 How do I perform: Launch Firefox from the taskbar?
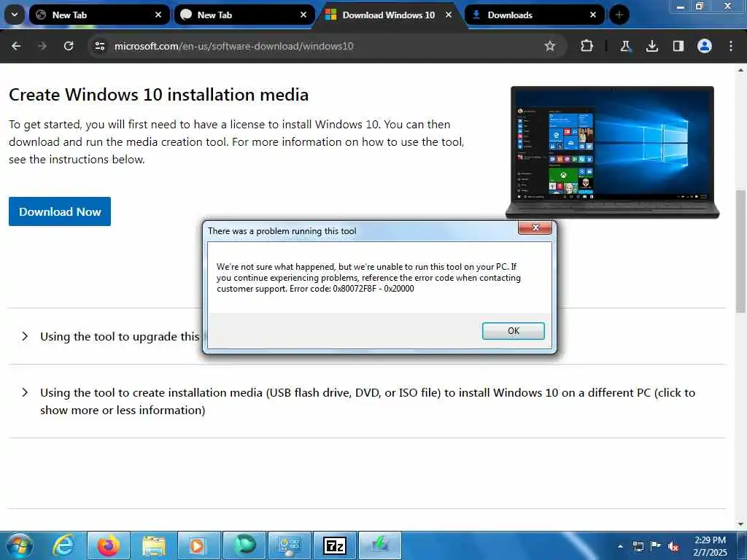coord(109,545)
